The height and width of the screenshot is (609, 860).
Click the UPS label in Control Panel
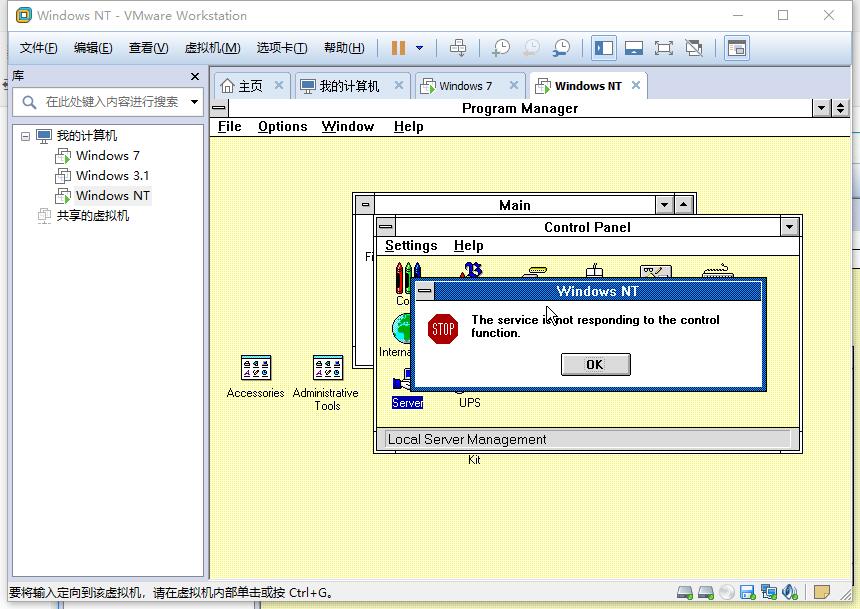[x=469, y=403]
